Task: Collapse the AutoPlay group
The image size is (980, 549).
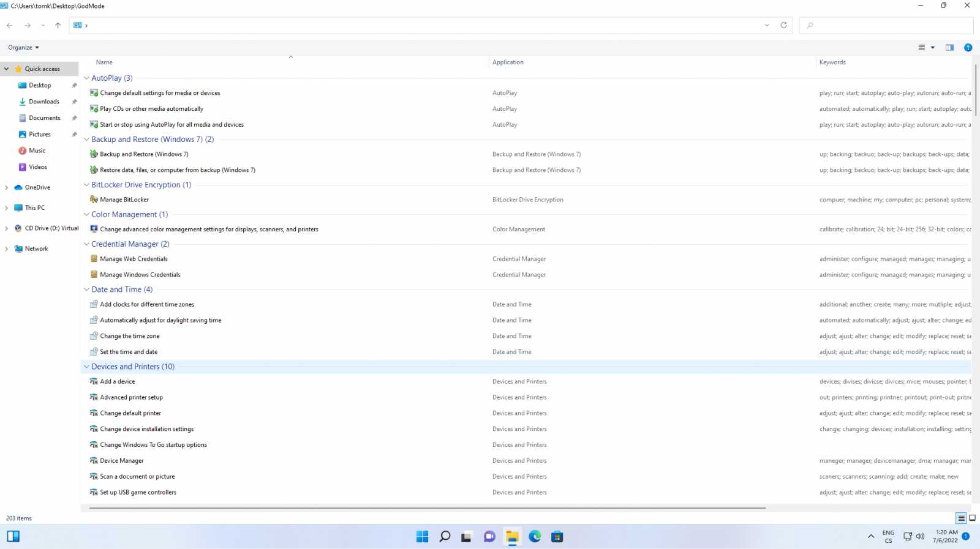Action: click(x=86, y=78)
